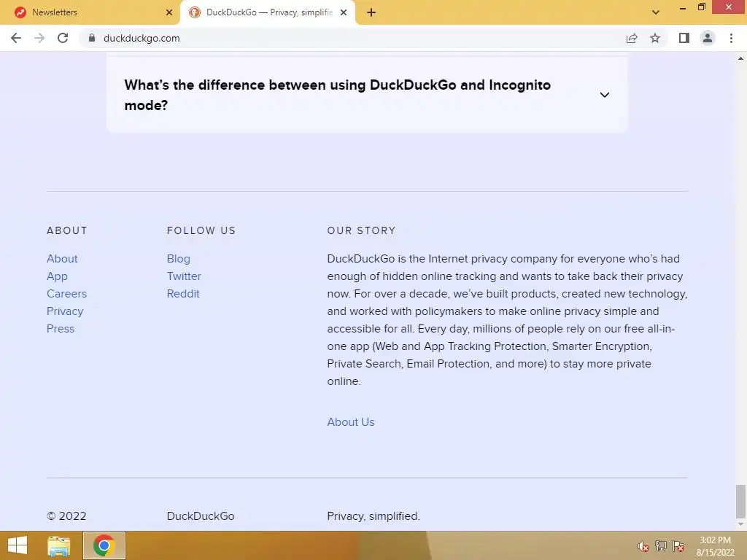Screen dimensions: 747x560
Task: Open the Windows Start button
Action: point(18,545)
